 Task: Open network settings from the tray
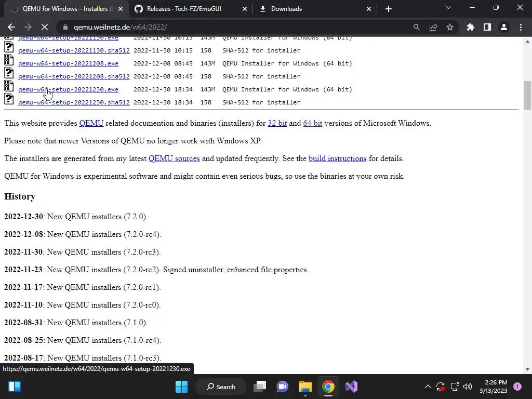tap(455, 387)
